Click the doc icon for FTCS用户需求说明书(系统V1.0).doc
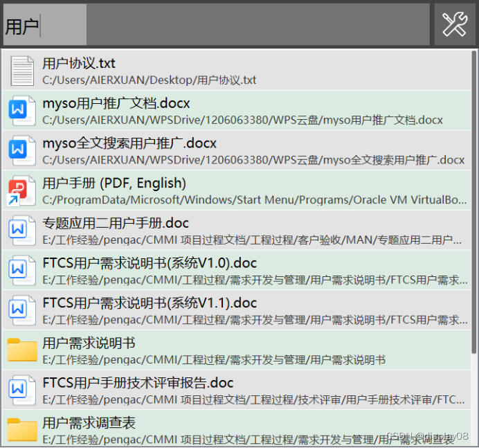The width and height of the screenshot is (479, 448). (22, 271)
